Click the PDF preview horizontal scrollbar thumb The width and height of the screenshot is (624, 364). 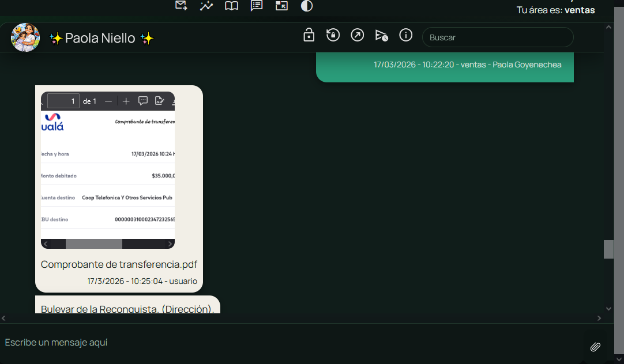pos(94,244)
